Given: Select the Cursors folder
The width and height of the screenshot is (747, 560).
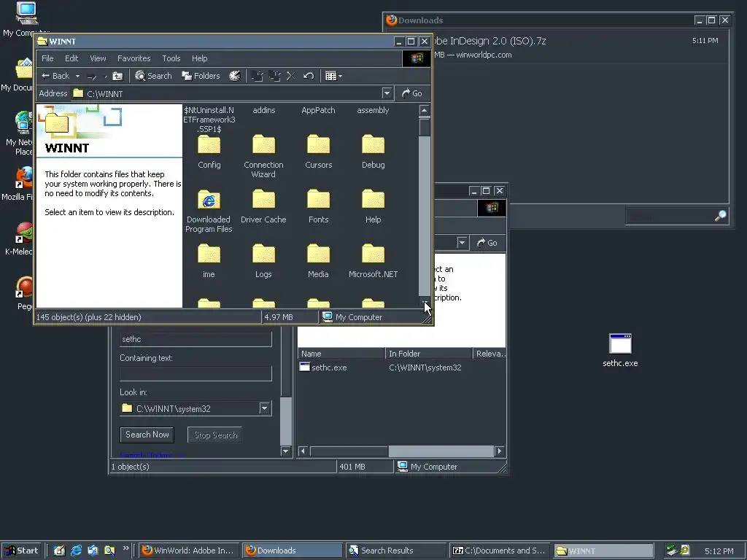Looking at the screenshot, I should click(x=318, y=145).
